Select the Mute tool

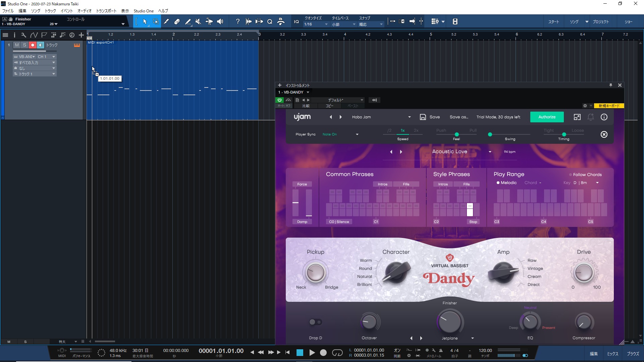198,21
